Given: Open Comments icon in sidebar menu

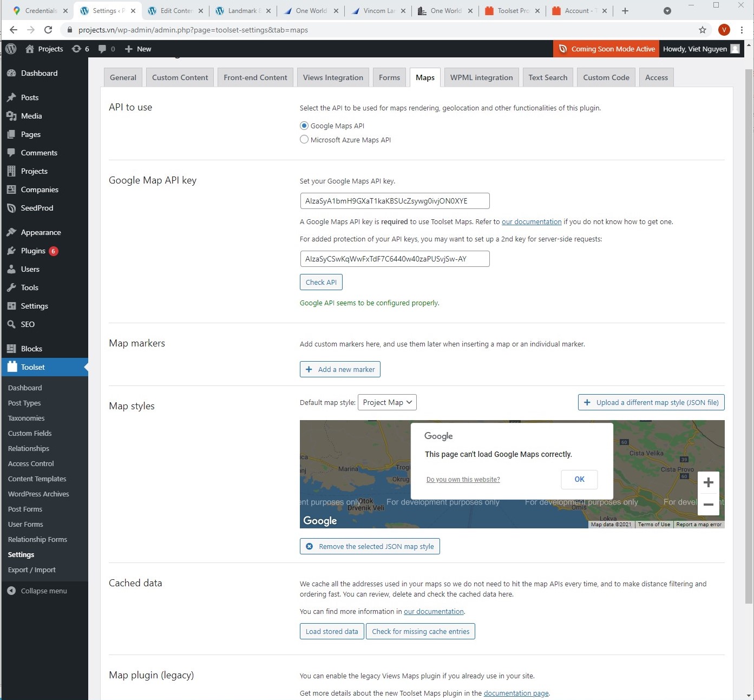Looking at the screenshot, I should coord(11,153).
